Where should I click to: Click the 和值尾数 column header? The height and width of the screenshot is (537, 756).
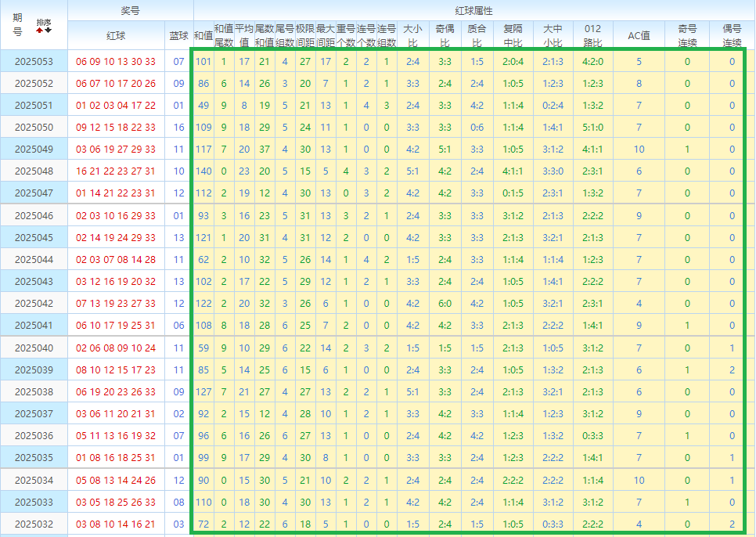[224, 35]
